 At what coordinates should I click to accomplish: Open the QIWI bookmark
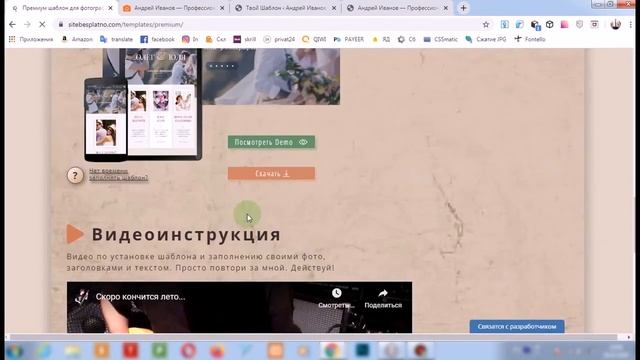(314, 39)
